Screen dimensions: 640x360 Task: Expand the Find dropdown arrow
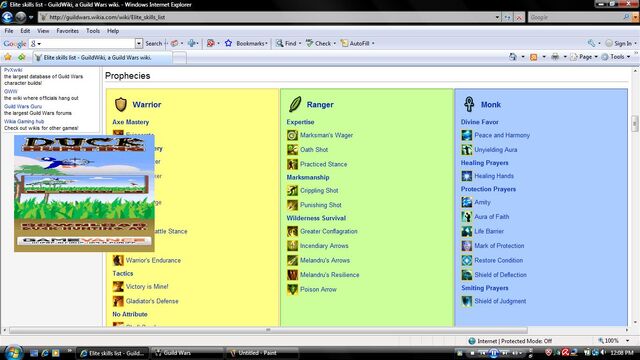tap(300, 43)
